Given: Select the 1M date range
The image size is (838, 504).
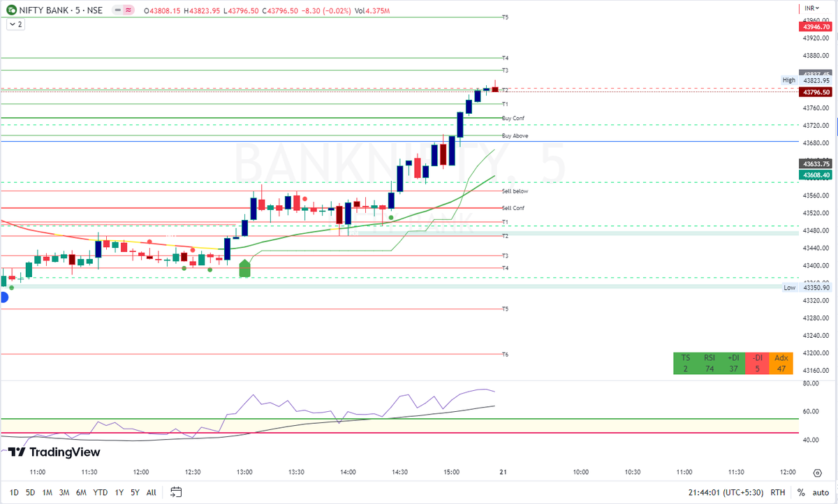Looking at the screenshot, I should (x=47, y=492).
